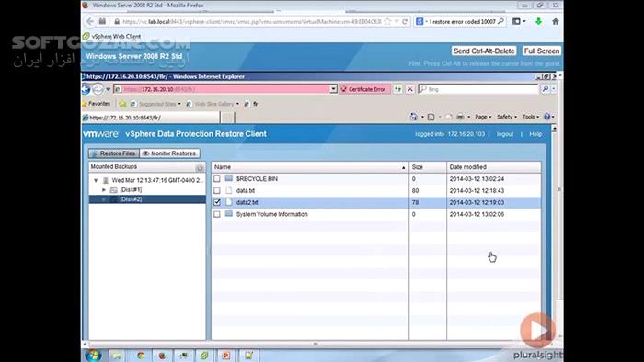Reload the Firefox page
This screenshot has height=362, width=644.
405,21
